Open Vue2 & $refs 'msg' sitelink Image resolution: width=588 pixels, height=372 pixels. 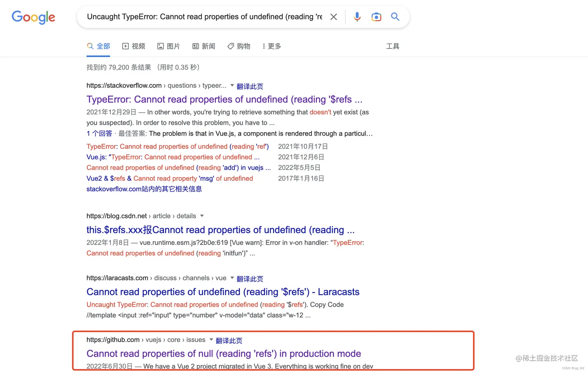tap(170, 178)
